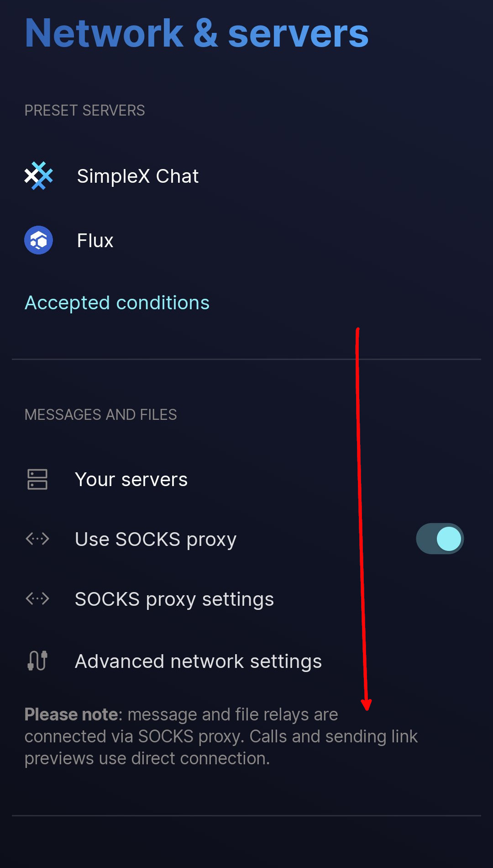Click the Your servers stack icon
This screenshot has width=493, height=868.
click(x=37, y=479)
